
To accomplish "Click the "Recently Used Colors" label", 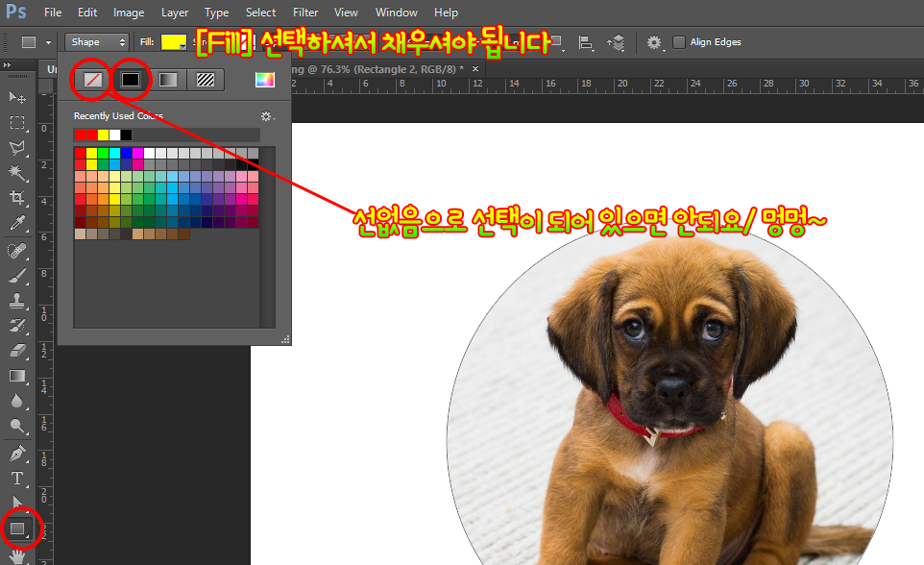I will [x=118, y=116].
